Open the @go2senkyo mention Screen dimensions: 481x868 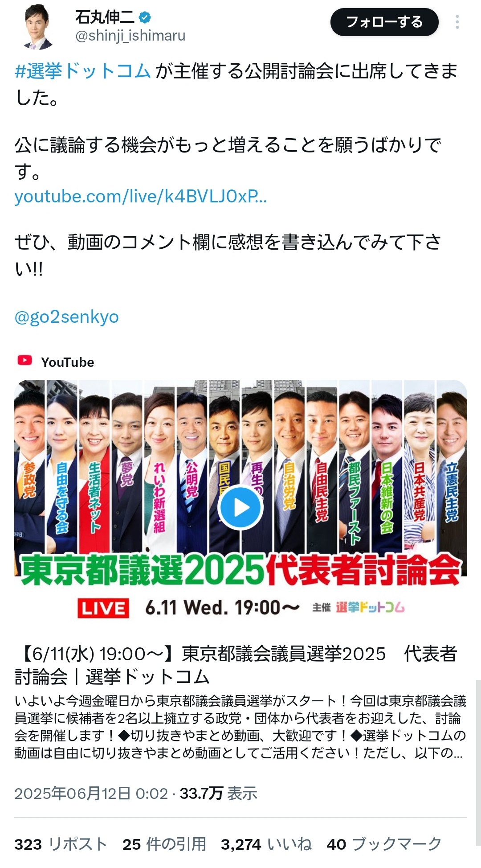coord(67,317)
